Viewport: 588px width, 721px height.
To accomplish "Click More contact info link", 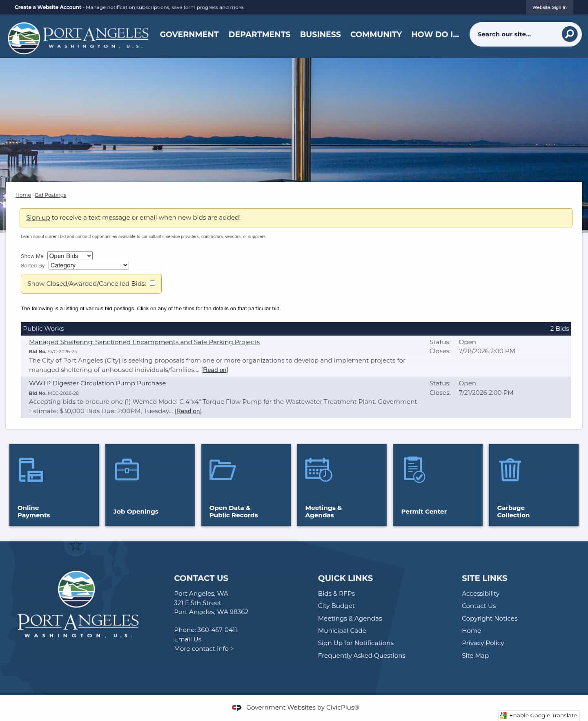I will click(204, 649).
